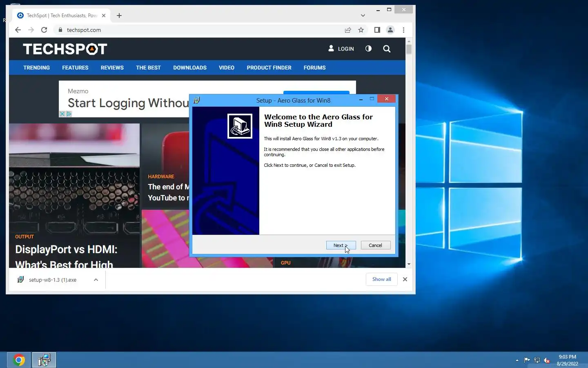Open Chrome profile avatar menu
This screenshot has height=368, width=588.
(x=390, y=30)
